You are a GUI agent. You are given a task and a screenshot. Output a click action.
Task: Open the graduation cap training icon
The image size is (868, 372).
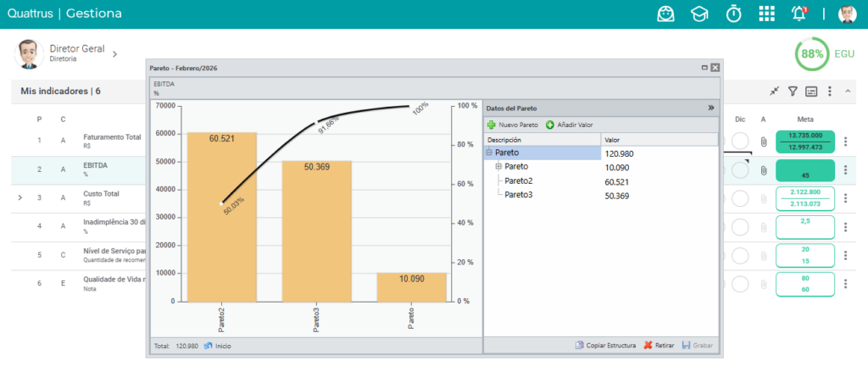tap(699, 14)
